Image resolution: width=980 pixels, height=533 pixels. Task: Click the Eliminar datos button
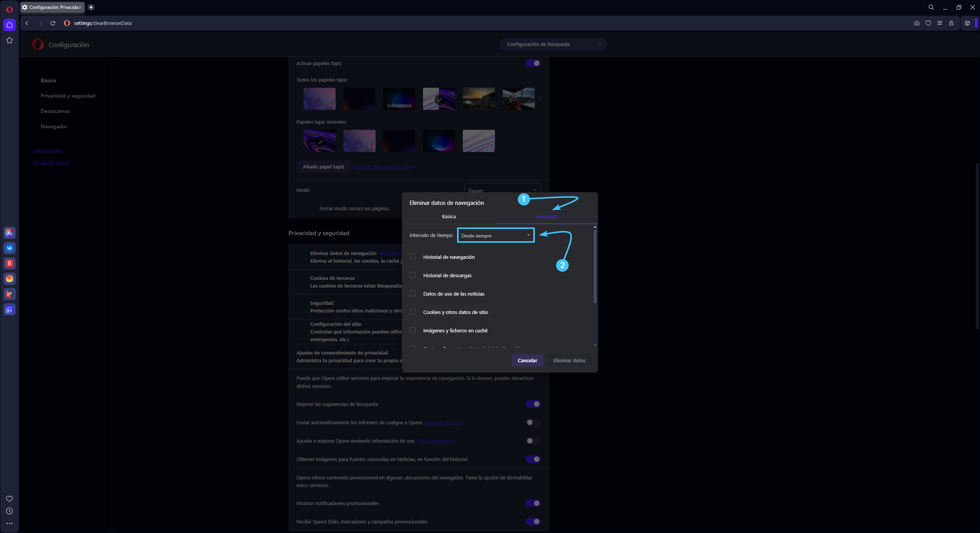coord(569,360)
